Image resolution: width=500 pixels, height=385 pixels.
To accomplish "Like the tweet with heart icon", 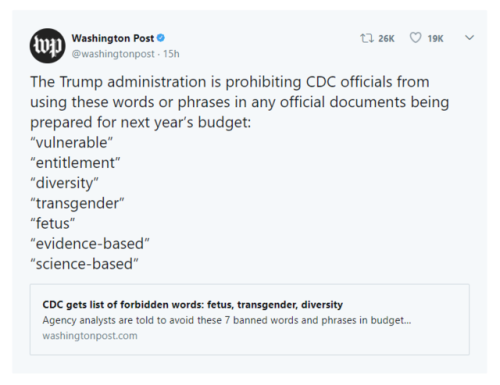I will [x=415, y=38].
